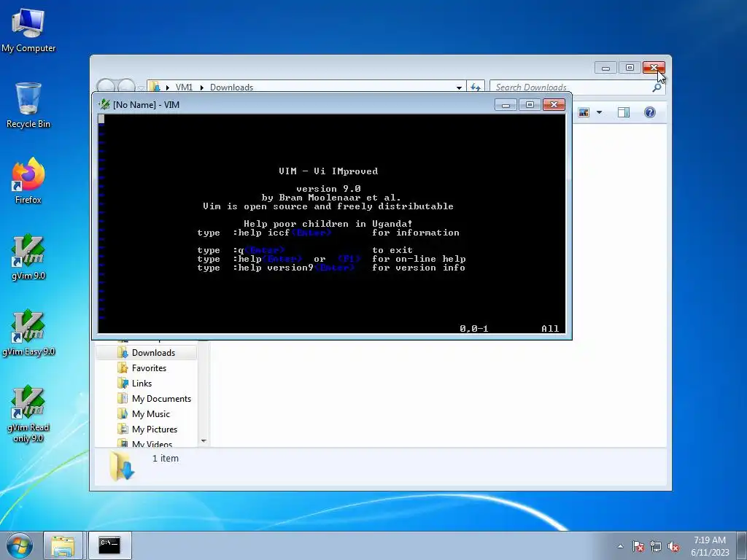The width and height of the screenshot is (747, 560).
Task: Open the clock showing 7:19 AM
Action: 710,546
